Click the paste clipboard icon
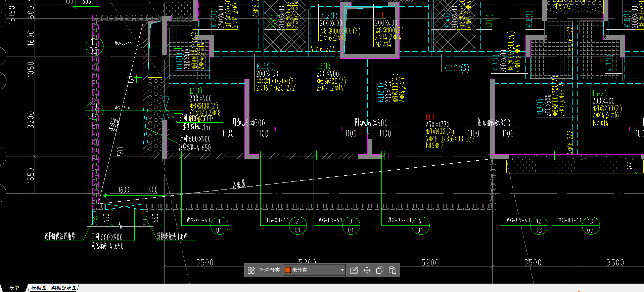644x292 pixels. coord(392,270)
